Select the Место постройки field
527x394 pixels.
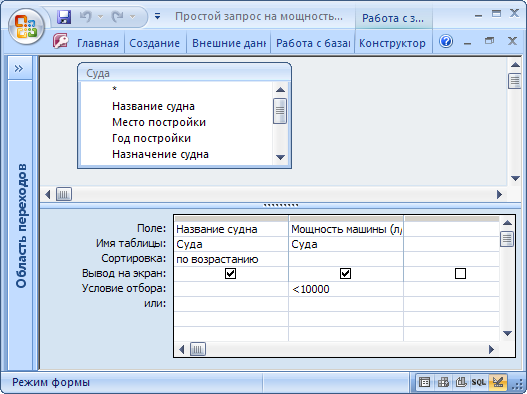pyautogui.click(x=159, y=122)
